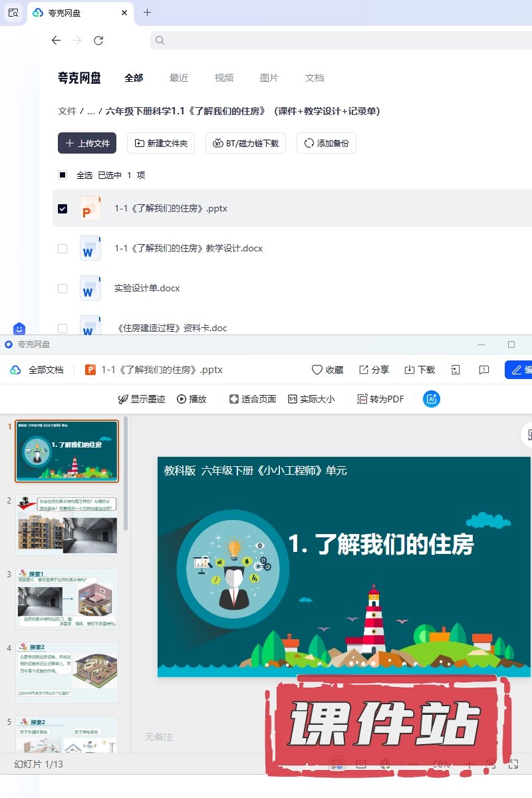
Task: Click the 收藏 heart icon
Action: coord(327,370)
